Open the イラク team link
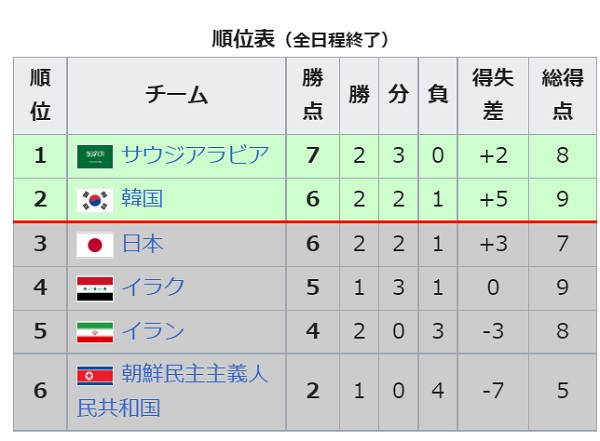 [153, 287]
